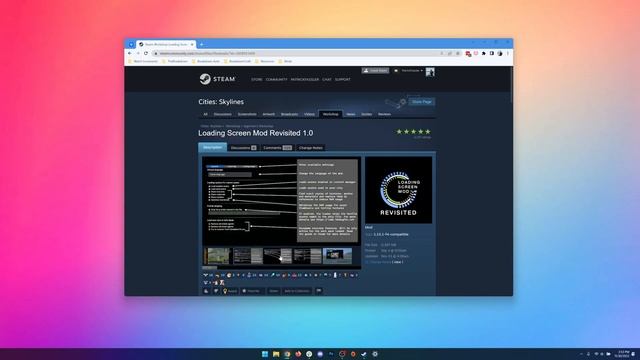Image resolution: width=640 pixels, height=360 pixels.
Task: Click the user avatar in Steam header
Action: (430, 72)
